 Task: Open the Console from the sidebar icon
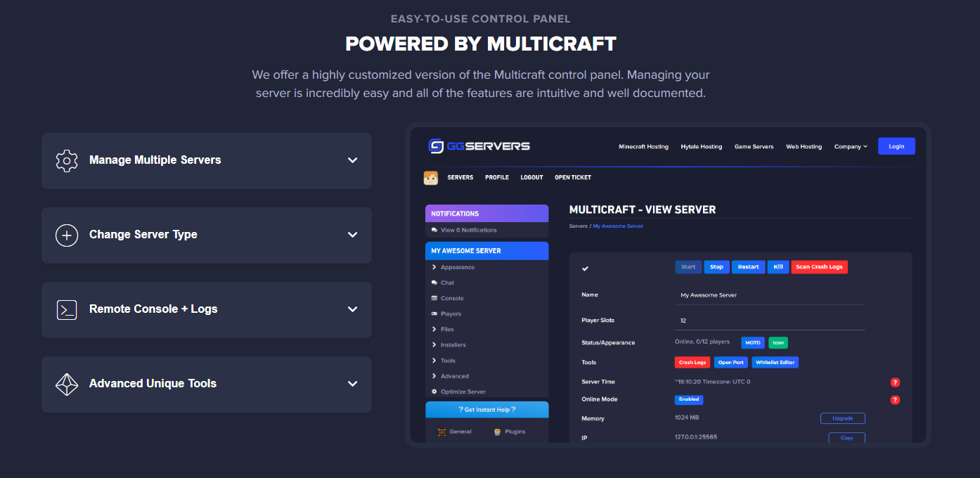click(x=436, y=298)
